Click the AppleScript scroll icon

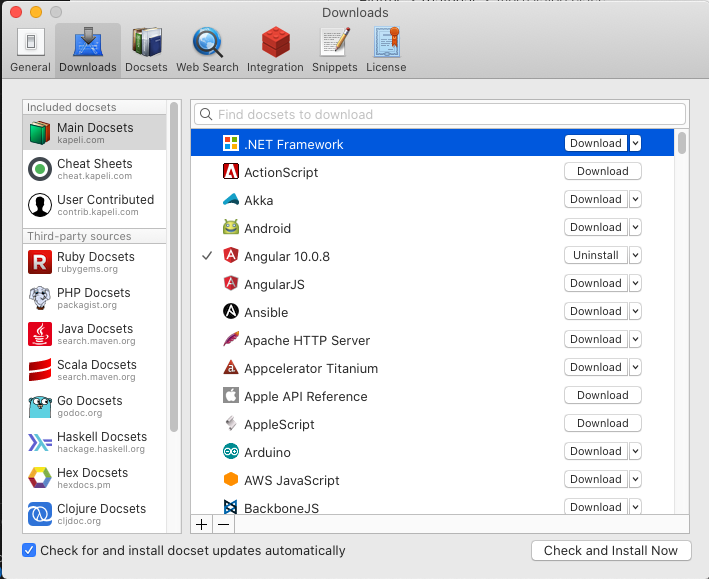(231, 423)
